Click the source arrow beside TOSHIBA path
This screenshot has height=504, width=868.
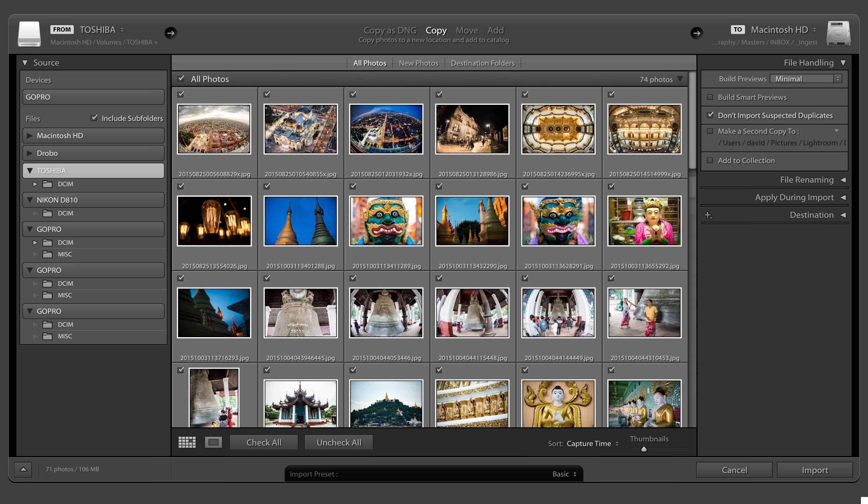click(170, 33)
